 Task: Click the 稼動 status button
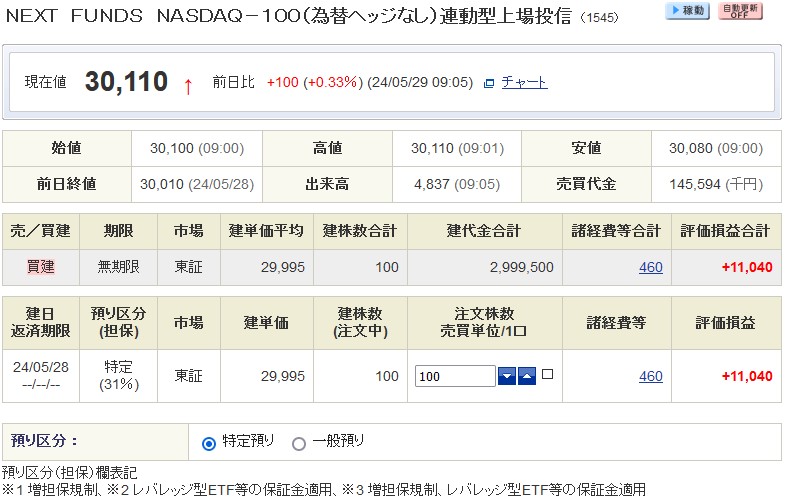pyautogui.click(x=687, y=11)
